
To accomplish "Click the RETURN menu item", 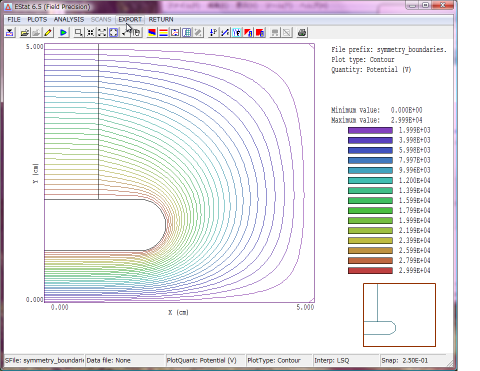I will [161, 20].
